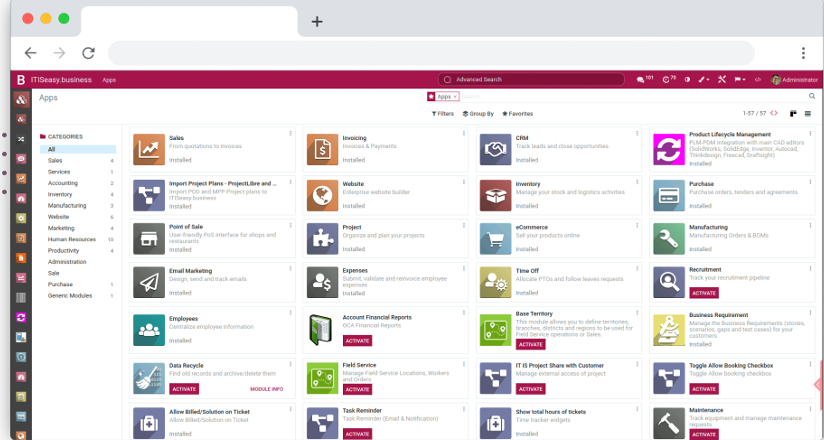Image resolution: width=824 pixels, height=440 pixels.
Task: Expand the Group By dropdown
Action: click(478, 114)
